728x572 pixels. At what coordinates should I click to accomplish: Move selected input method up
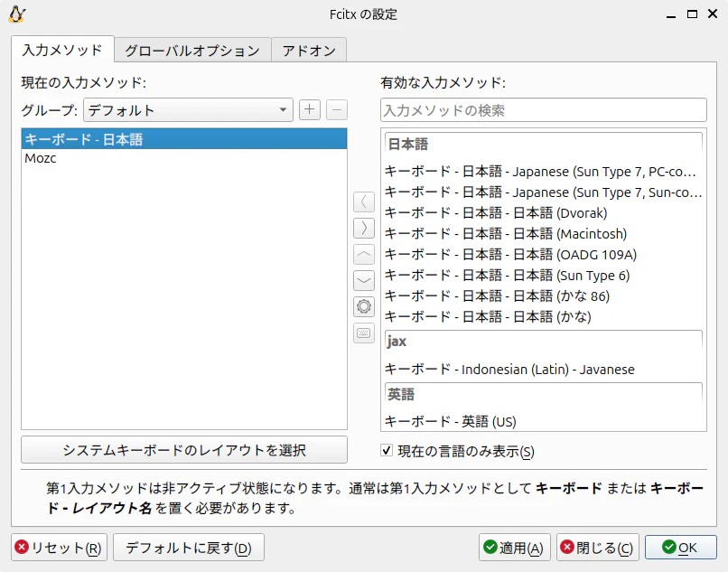tap(363, 254)
